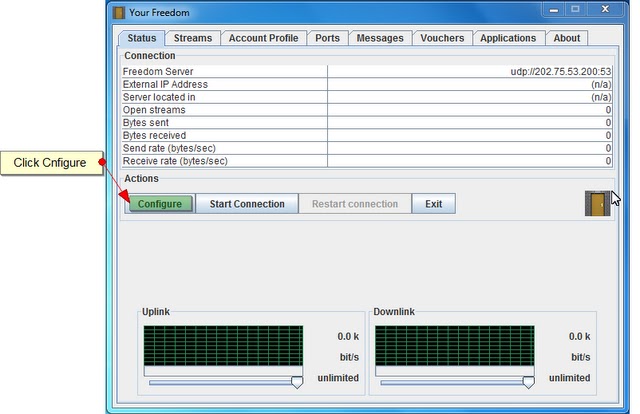Select the Status tab
640x414 pixels.
pos(142,38)
